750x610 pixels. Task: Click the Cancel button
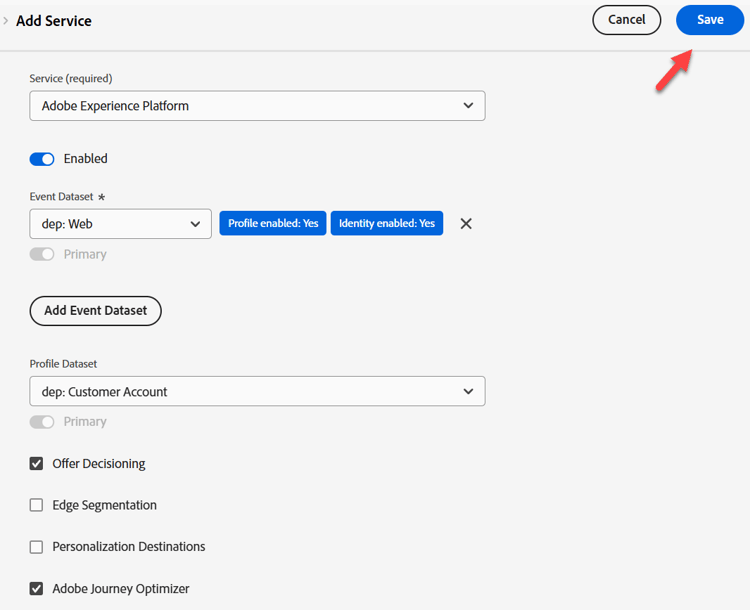pos(627,20)
